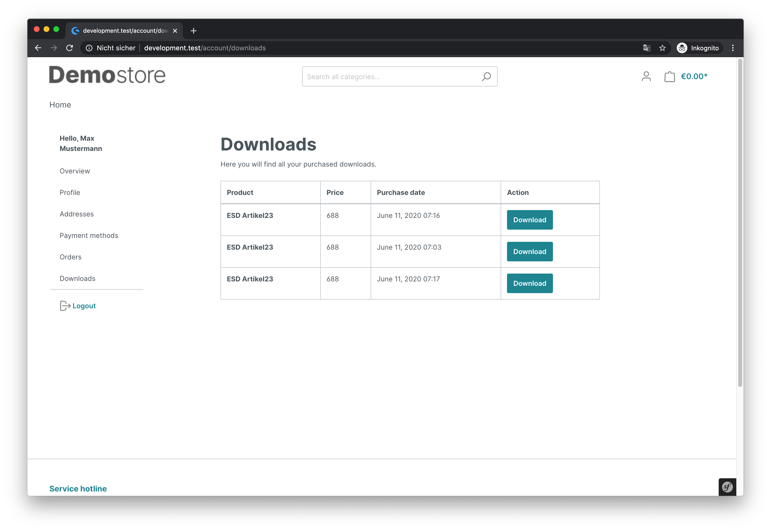771x532 pixels.
Task: Select the development.test/account/downloads tab
Action: (x=124, y=31)
